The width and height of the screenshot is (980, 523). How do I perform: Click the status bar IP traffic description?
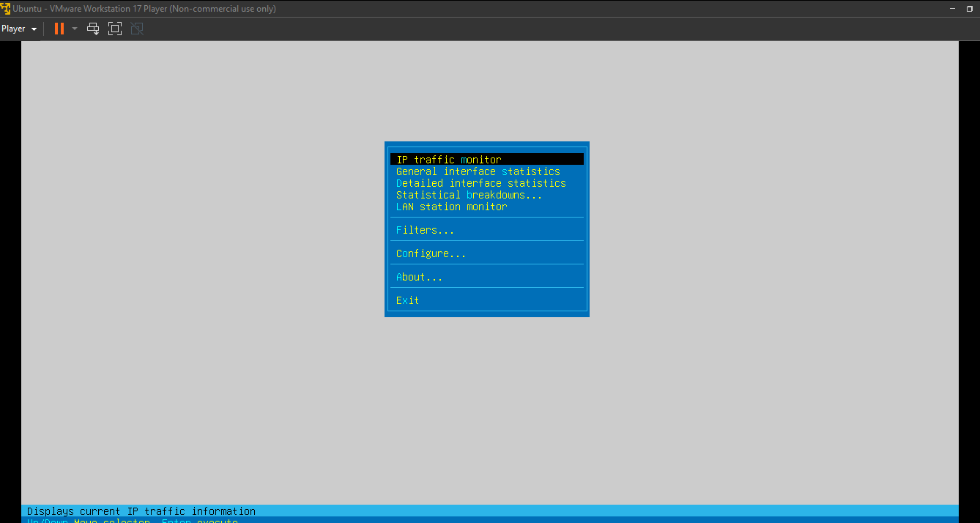pos(141,511)
